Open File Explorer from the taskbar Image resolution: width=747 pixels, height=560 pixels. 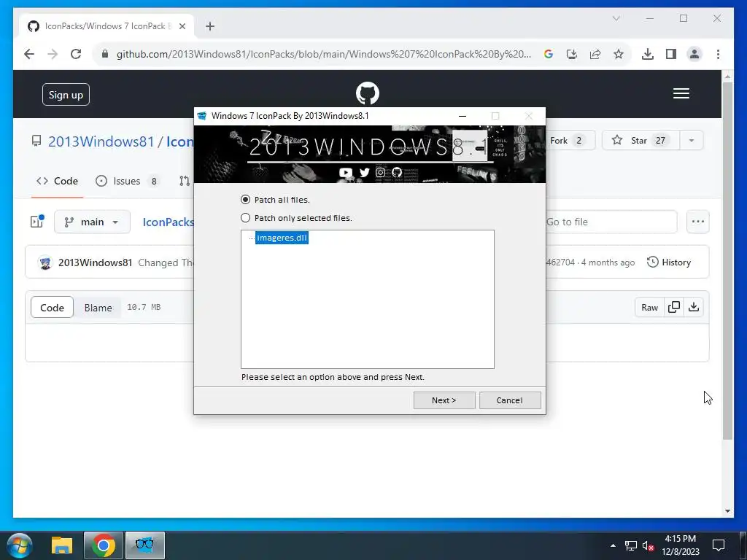pos(62,545)
